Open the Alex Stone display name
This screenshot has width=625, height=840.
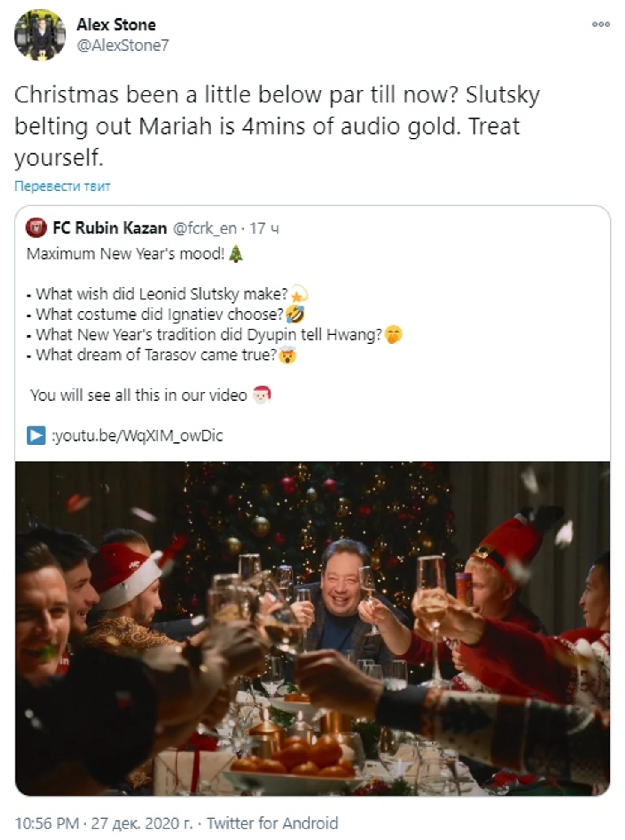[116, 25]
